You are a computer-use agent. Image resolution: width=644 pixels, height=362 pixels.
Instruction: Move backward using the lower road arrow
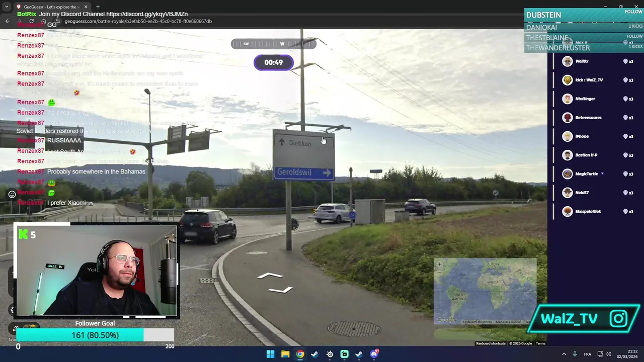click(x=280, y=290)
